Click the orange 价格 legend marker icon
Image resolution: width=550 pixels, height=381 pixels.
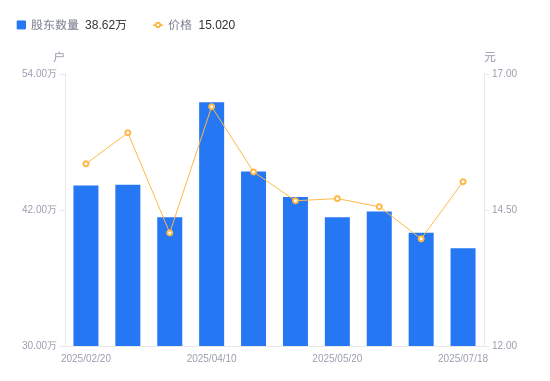158,25
